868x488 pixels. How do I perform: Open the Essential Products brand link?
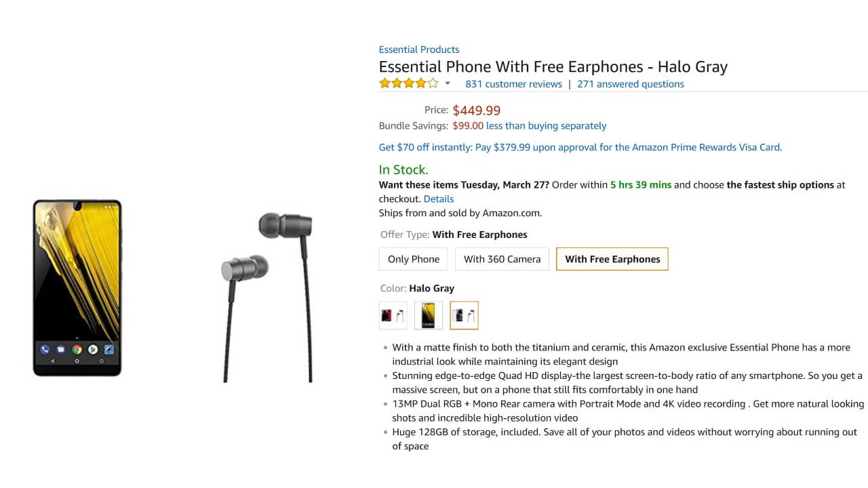point(419,49)
